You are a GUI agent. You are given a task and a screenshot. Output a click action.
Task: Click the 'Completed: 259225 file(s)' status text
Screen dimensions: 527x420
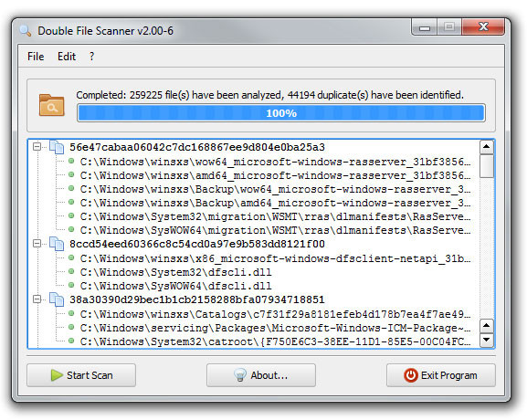269,95
